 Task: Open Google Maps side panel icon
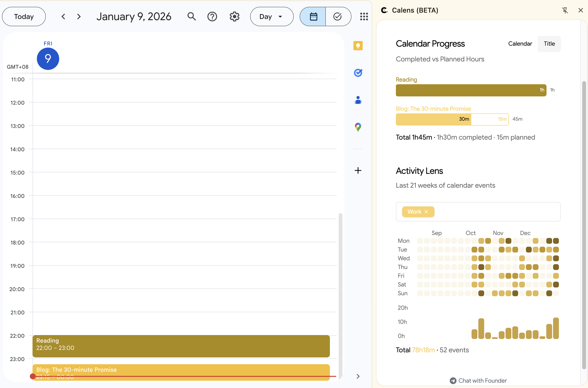point(358,127)
